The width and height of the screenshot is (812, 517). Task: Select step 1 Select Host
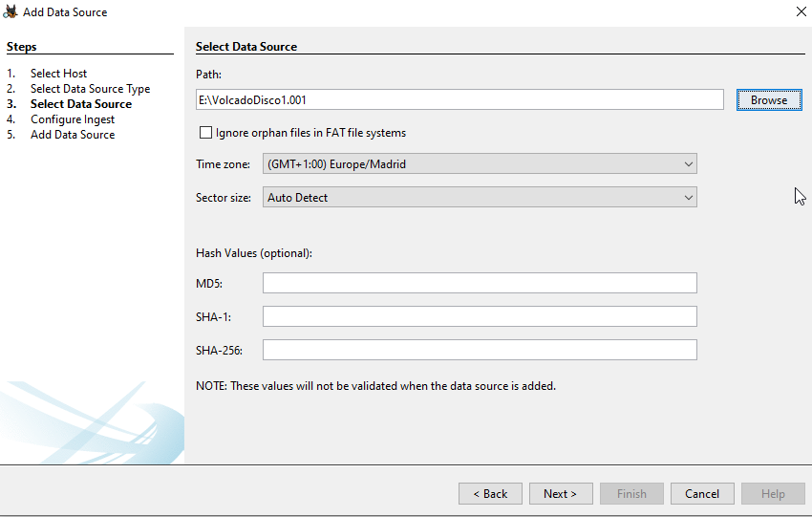pyautogui.click(x=58, y=74)
